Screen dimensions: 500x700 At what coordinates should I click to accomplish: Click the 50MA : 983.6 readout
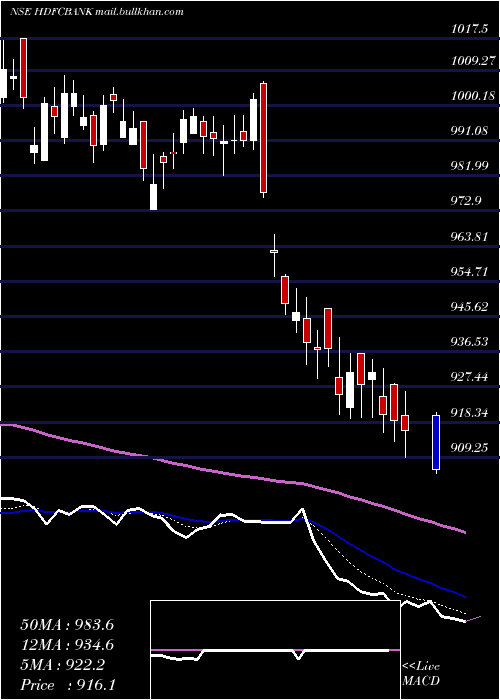(x=67, y=625)
